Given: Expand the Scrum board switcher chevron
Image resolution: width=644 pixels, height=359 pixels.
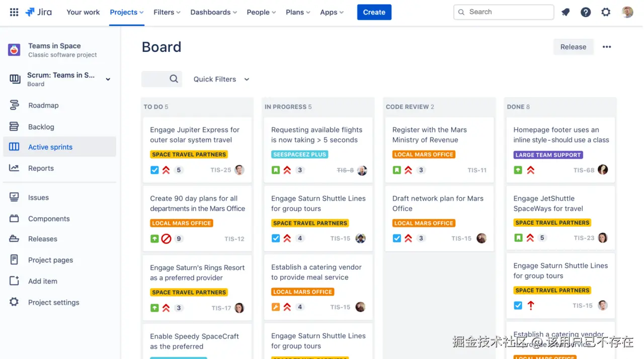Looking at the screenshot, I should 108,79.
